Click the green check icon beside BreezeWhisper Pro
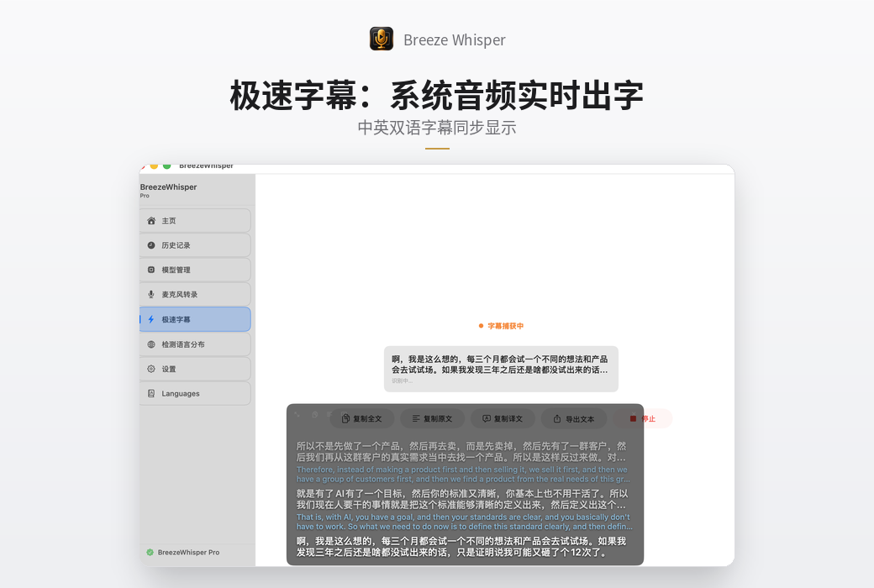This screenshot has height=588, width=874. click(150, 553)
